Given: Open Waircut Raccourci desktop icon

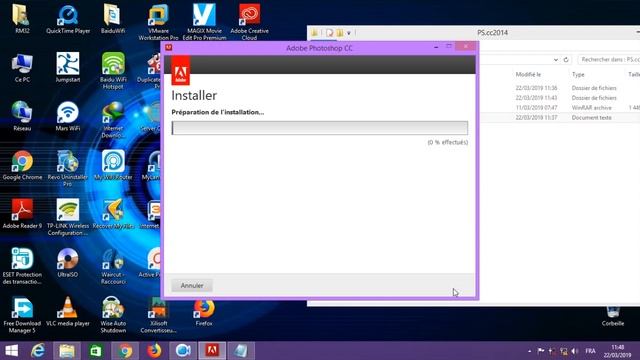Looking at the screenshot, I should coord(113,266).
